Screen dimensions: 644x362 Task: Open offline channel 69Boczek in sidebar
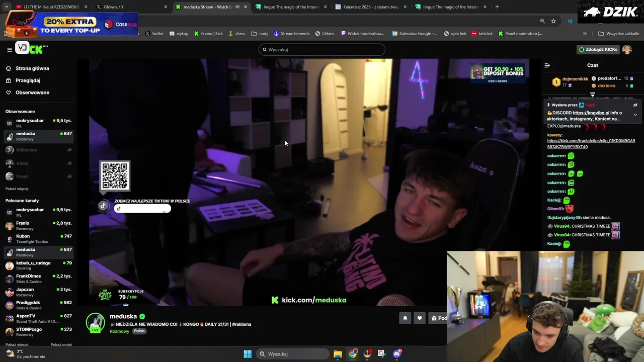pos(38,150)
